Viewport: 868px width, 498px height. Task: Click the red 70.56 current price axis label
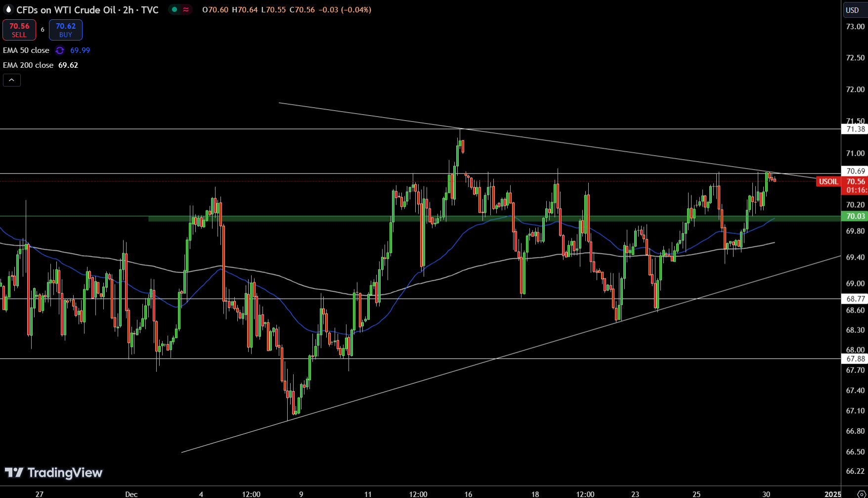(x=855, y=181)
